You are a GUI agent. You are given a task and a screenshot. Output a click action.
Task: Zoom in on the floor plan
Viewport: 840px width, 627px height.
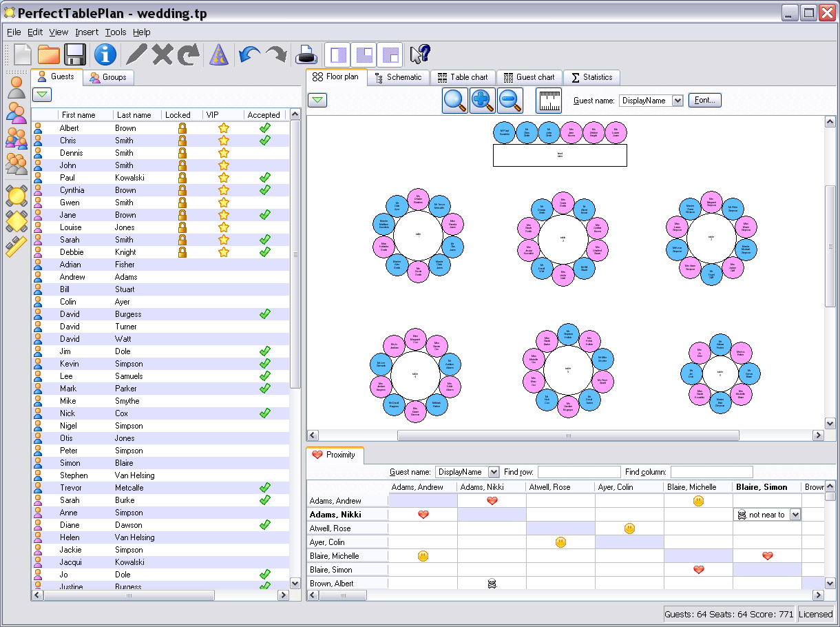pyautogui.click(x=483, y=101)
